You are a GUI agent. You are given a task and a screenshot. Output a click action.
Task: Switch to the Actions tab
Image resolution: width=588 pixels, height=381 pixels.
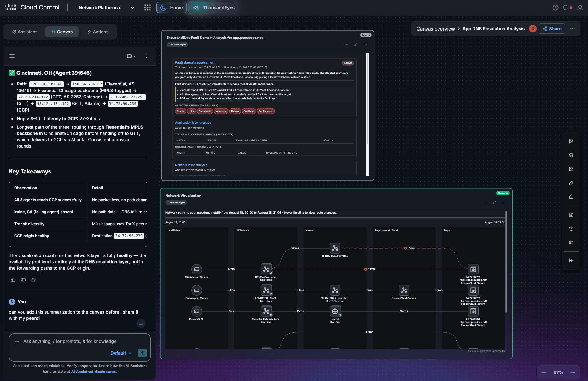98,32
